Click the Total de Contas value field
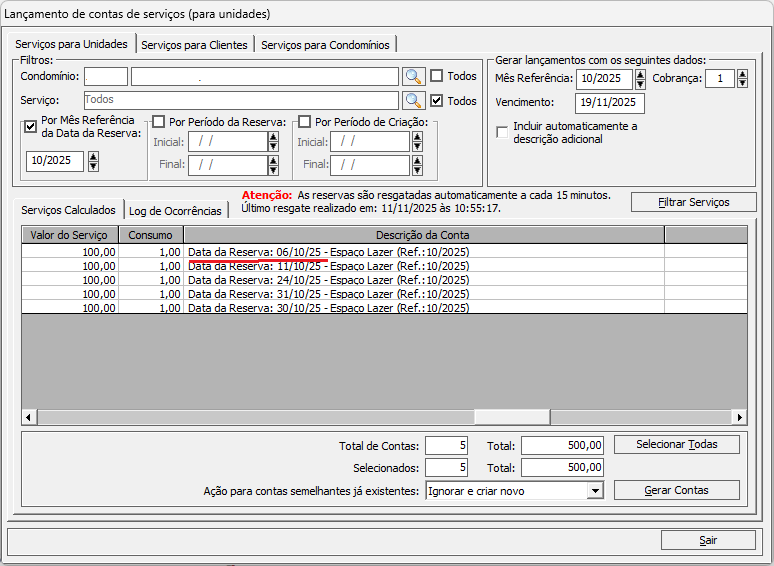This screenshot has height=566, width=774. [x=446, y=446]
